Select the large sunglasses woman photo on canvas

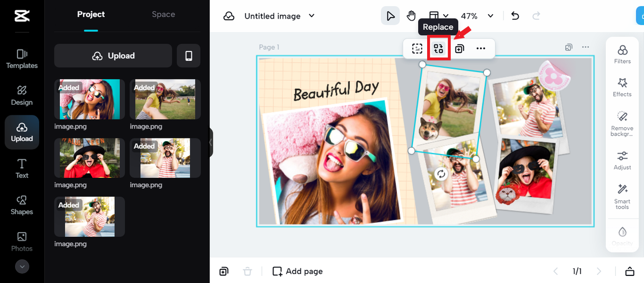pyautogui.click(x=332, y=162)
